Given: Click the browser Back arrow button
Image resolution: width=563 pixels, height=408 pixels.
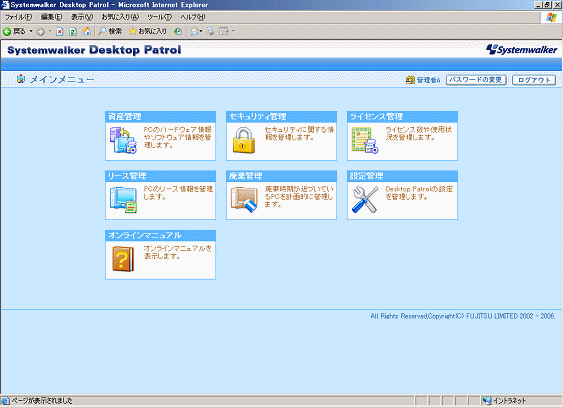Looking at the screenshot, I should click(7, 32).
